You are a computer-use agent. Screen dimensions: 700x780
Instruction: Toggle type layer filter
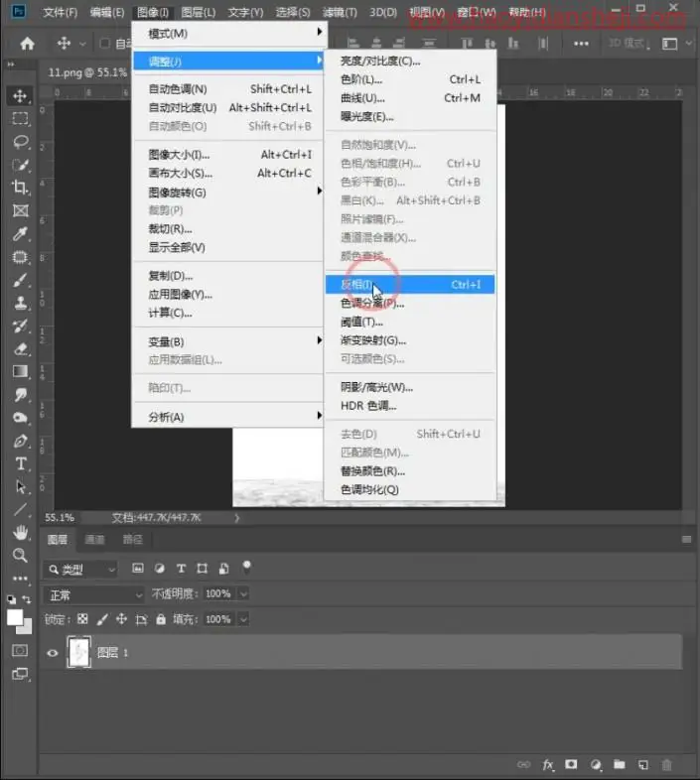(181, 568)
